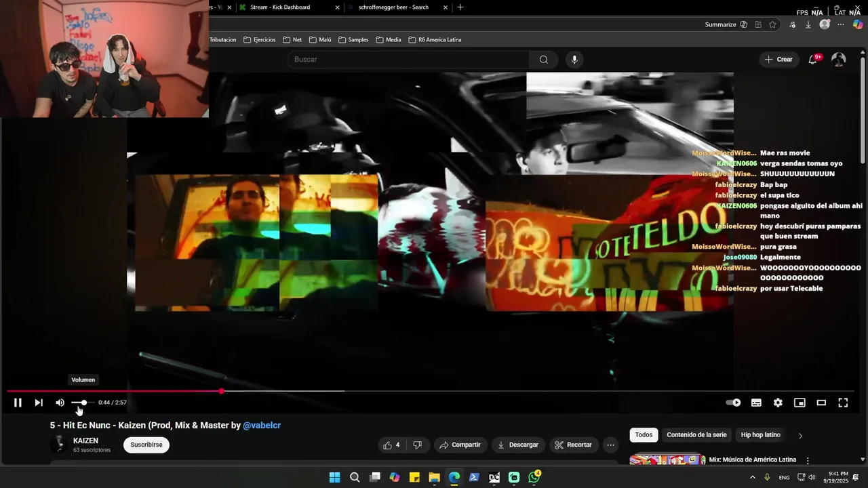Viewport: 868px width, 488px height.
Task: Toggle the autoplay switch
Action: coord(734,403)
